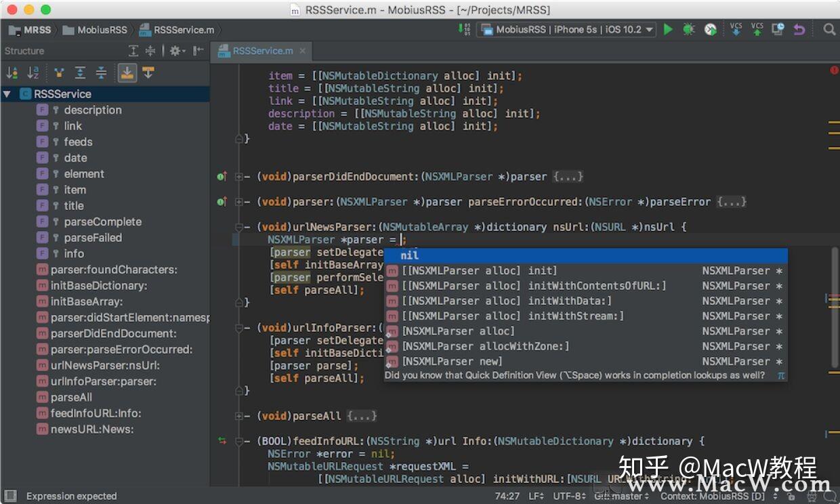The image size is (840, 504).
Task: Collapse the feedInfoURL method fold marker
Action: (x=238, y=441)
